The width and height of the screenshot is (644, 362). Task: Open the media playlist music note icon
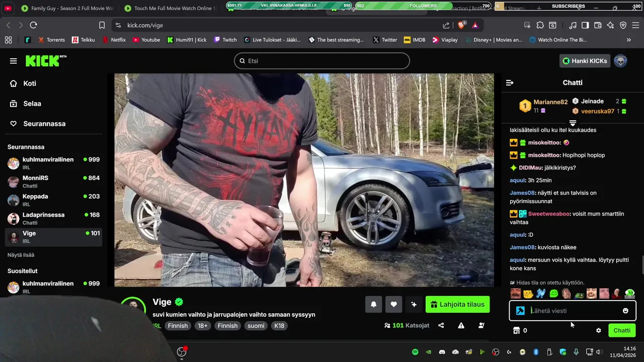point(573,25)
